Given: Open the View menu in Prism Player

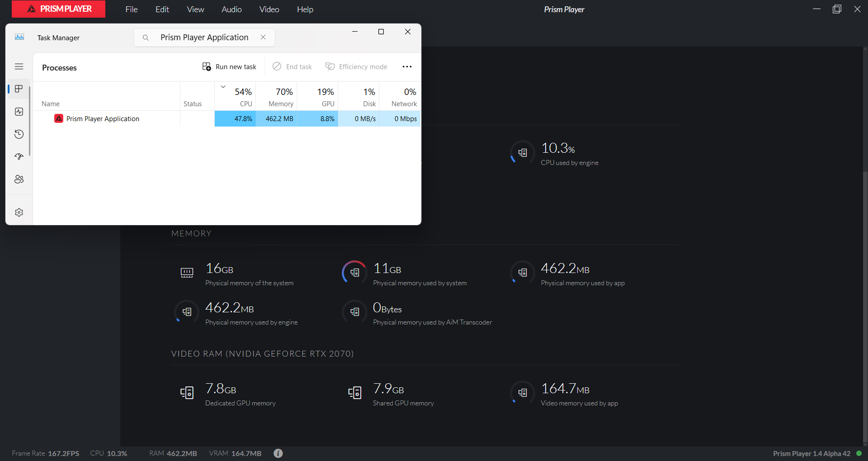Looking at the screenshot, I should (195, 9).
